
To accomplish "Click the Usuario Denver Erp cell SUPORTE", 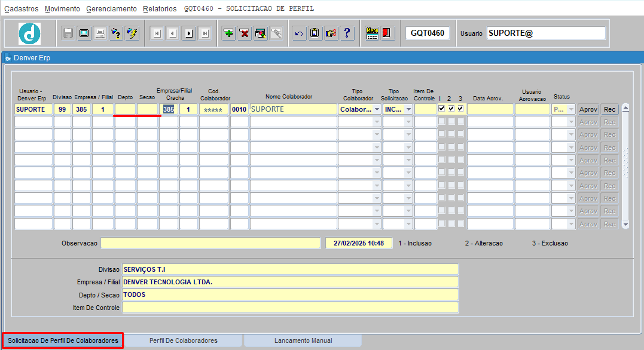I will coord(33,109).
